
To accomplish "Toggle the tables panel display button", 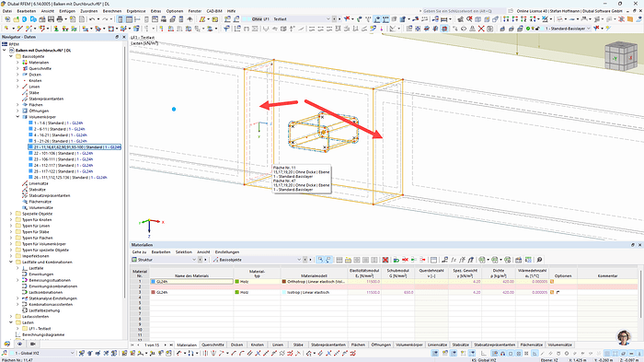I will pos(129,19).
